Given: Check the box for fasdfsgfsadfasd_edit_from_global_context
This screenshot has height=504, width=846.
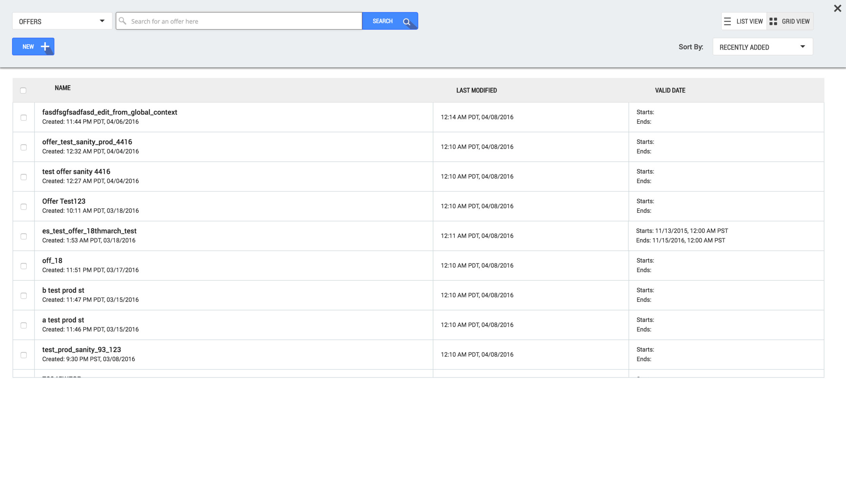Looking at the screenshot, I should tap(23, 117).
